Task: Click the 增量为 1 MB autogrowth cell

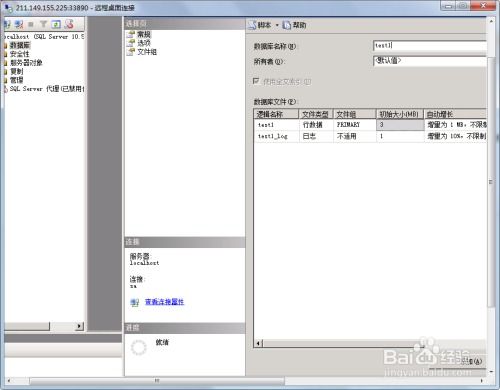Action: coord(455,125)
